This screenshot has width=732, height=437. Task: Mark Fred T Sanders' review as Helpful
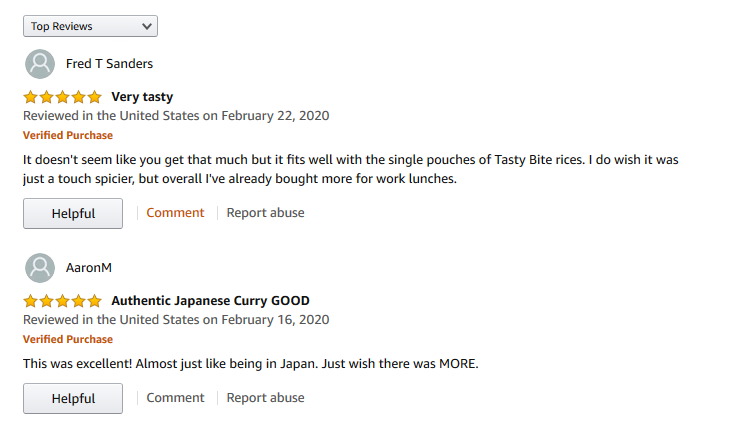coord(73,213)
